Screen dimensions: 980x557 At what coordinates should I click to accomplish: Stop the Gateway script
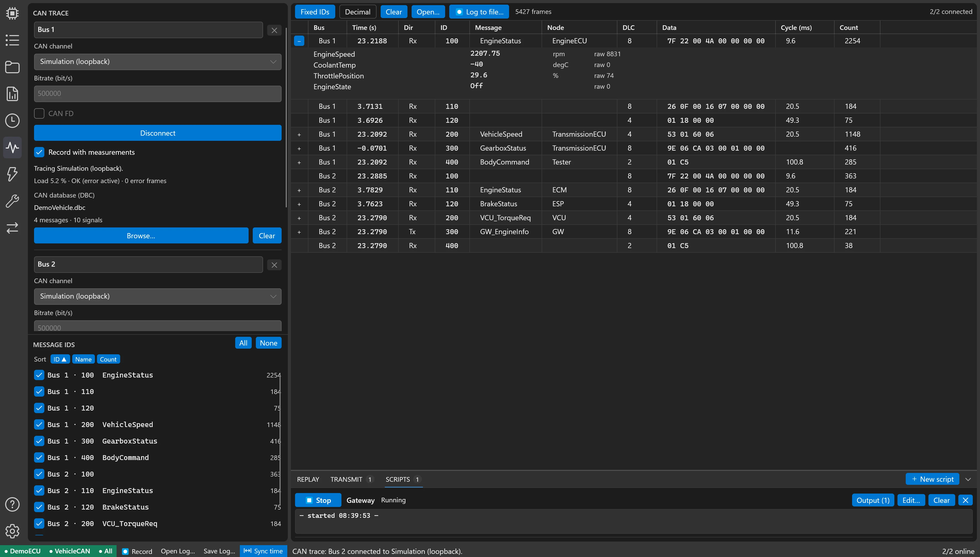click(x=318, y=500)
